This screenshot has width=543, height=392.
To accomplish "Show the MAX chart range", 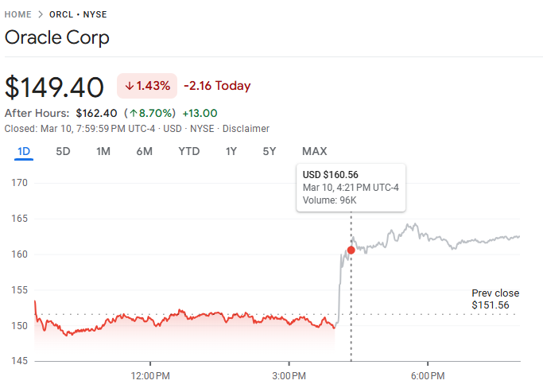I will click(x=314, y=152).
